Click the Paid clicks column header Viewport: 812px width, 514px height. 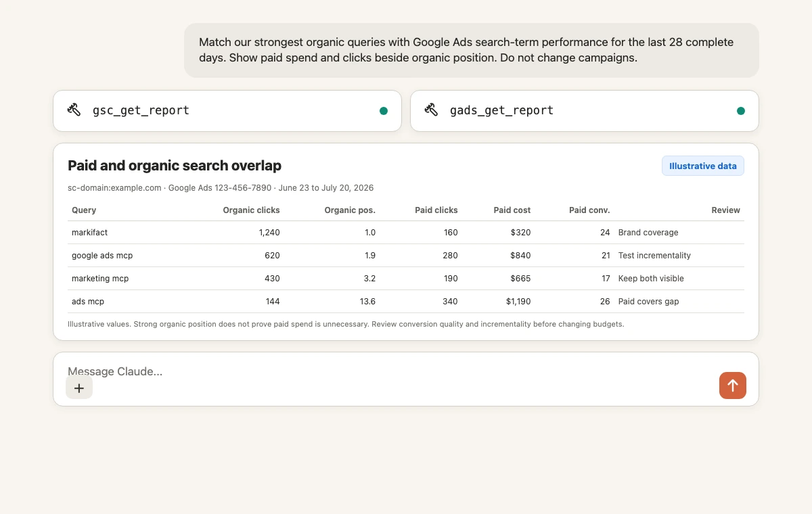click(436, 210)
